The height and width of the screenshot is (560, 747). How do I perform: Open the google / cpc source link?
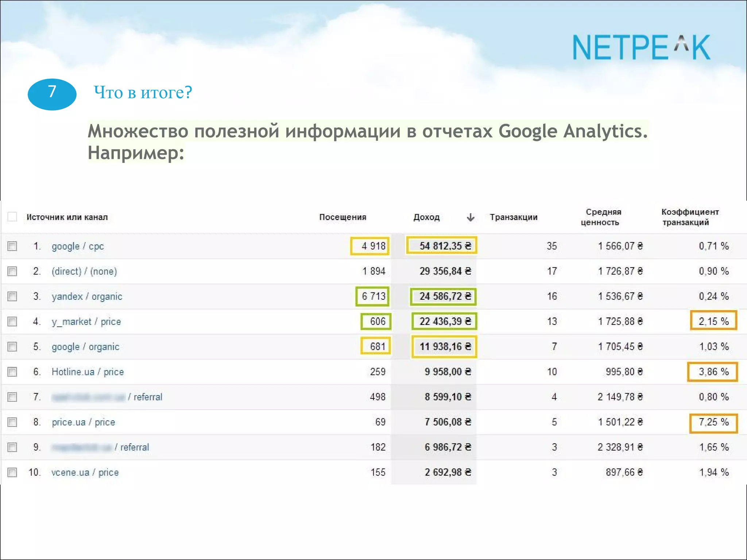78,246
